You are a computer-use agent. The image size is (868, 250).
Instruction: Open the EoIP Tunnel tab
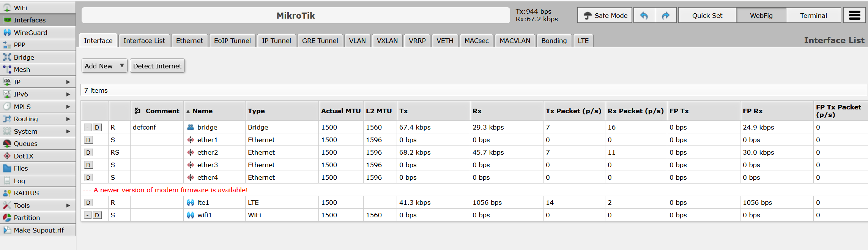click(232, 41)
